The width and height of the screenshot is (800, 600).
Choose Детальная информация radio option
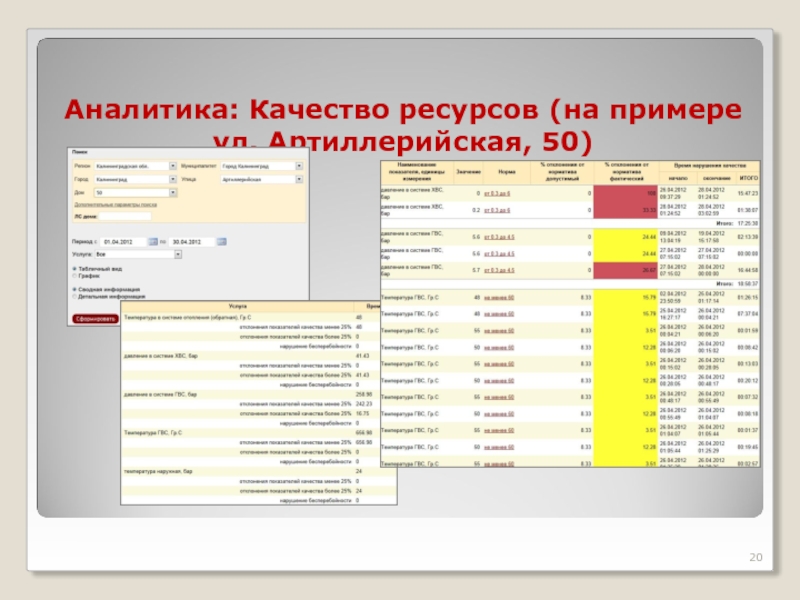[74, 296]
